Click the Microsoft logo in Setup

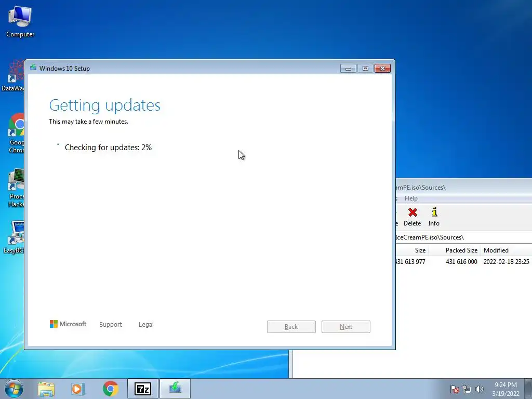68,324
